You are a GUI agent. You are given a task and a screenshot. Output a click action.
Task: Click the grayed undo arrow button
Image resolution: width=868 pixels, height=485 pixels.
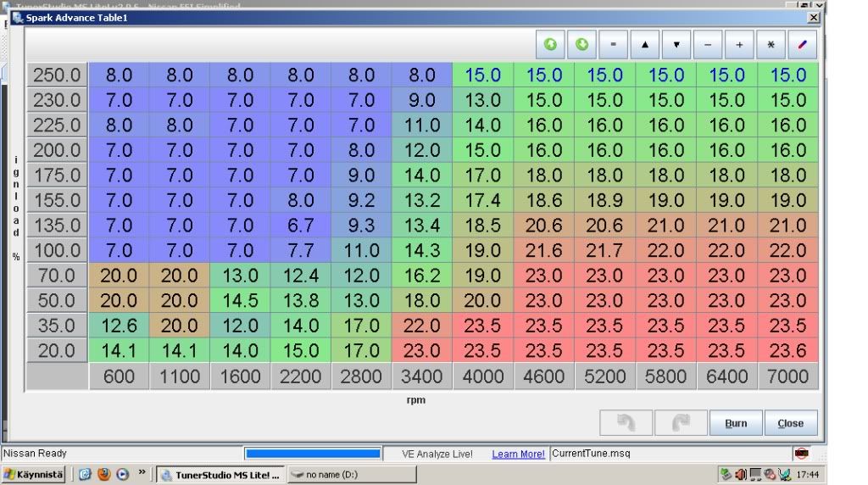626,423
